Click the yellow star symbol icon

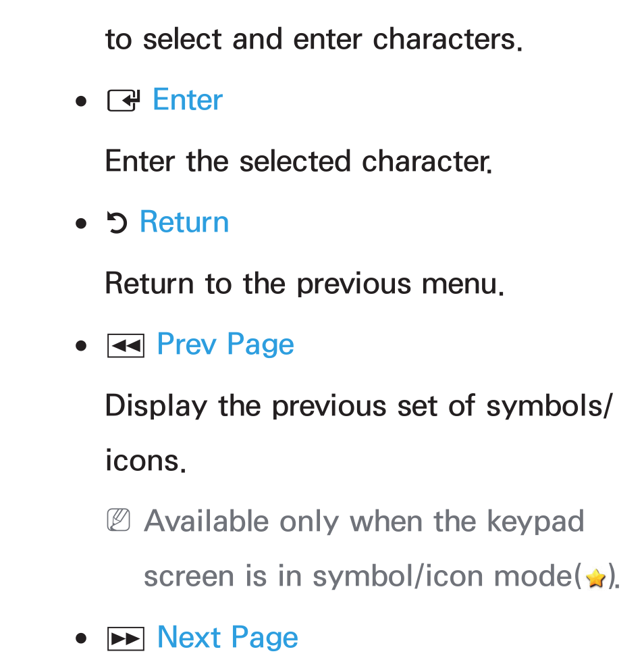(595, 578)
